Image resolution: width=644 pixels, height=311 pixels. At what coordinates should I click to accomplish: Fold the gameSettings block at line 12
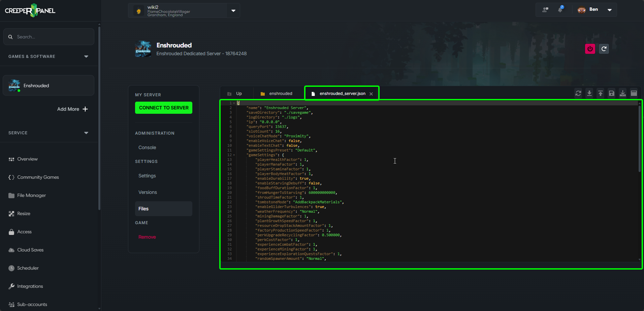point(234,155)
